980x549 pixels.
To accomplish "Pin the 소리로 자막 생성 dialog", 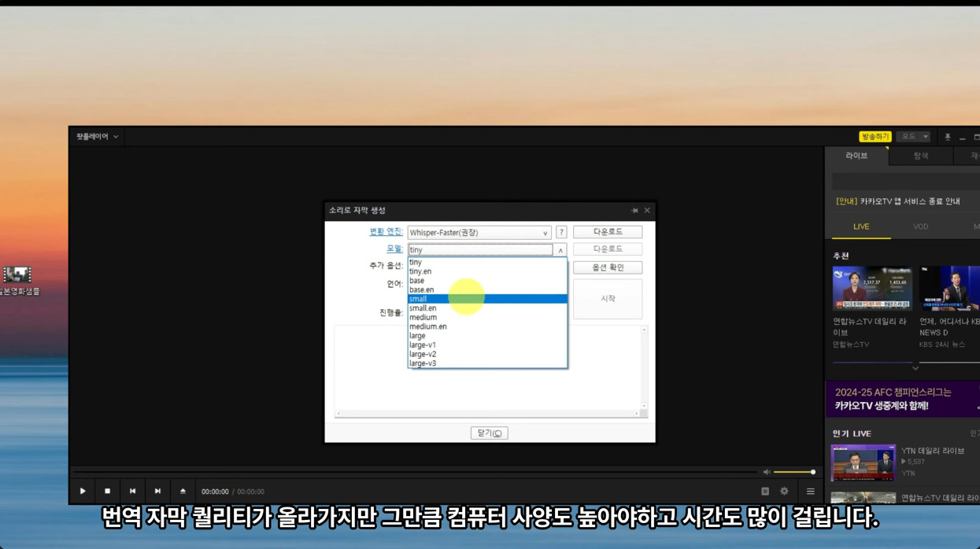I will tap(634, 211).
